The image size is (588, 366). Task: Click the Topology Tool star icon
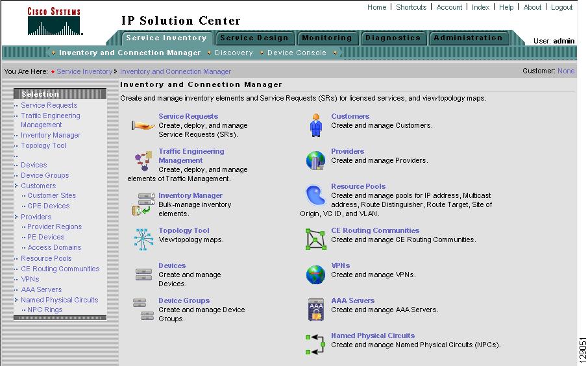(x=143, y=239)
